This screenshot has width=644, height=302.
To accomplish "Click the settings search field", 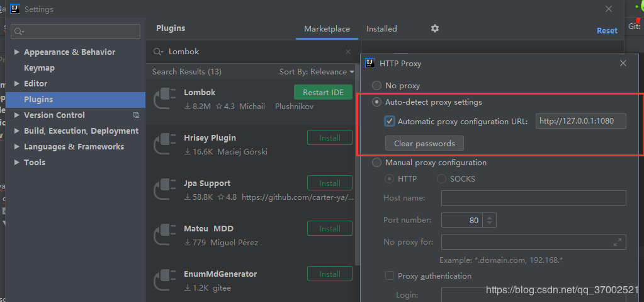I will [x=76, y=32].
